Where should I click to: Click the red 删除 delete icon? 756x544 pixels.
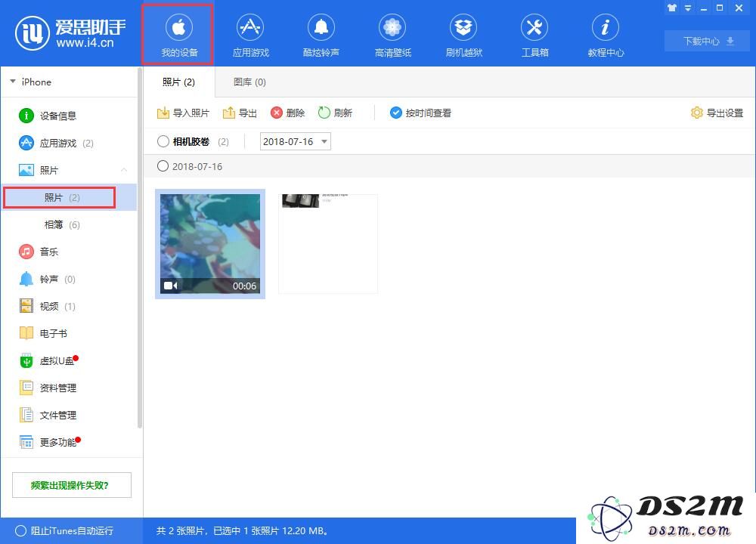pos(276,113)
